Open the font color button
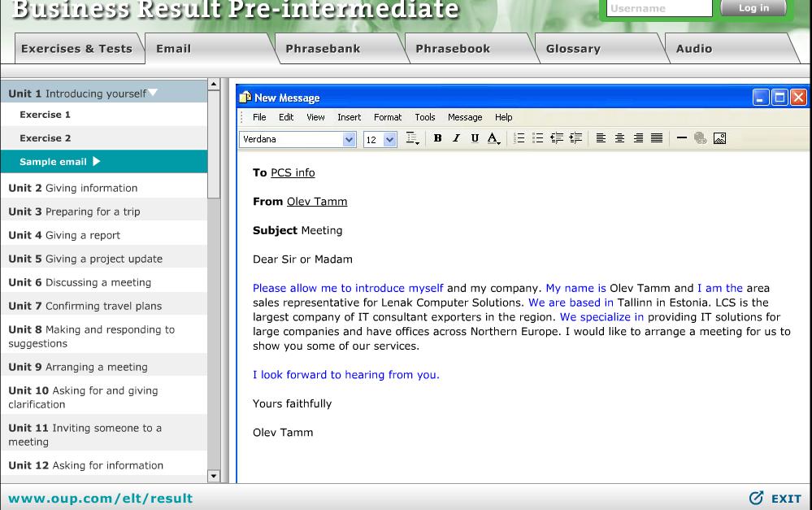The width and height of the screenshot is (812, 510). (494, 138)
